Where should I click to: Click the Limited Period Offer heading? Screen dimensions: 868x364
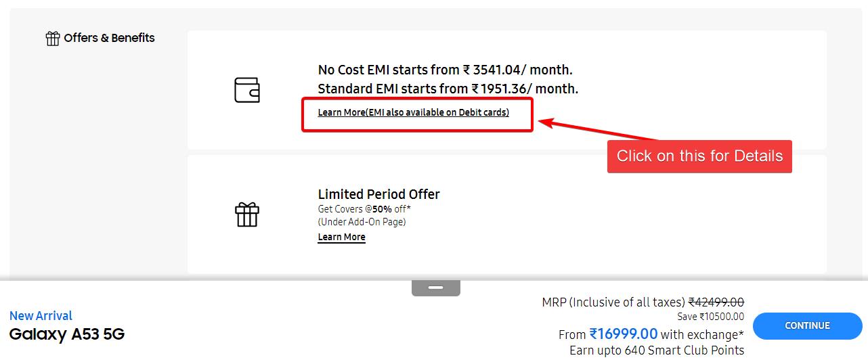point(378,194)
